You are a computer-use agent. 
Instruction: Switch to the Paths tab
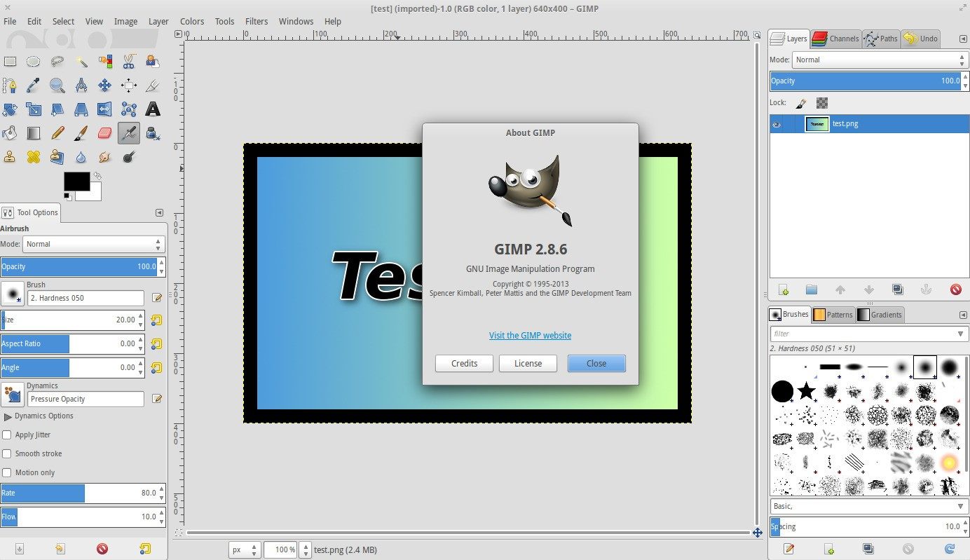(881, 39)
